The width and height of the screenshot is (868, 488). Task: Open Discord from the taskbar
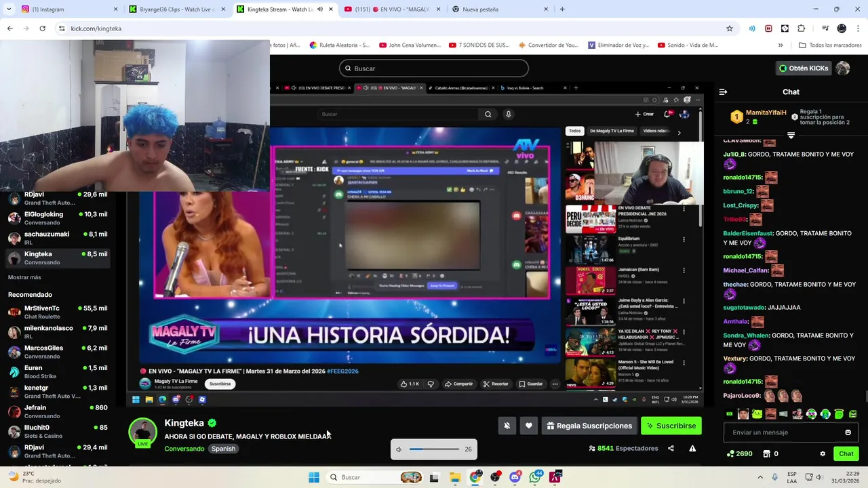pyautogui.click(x=515, y=477)
